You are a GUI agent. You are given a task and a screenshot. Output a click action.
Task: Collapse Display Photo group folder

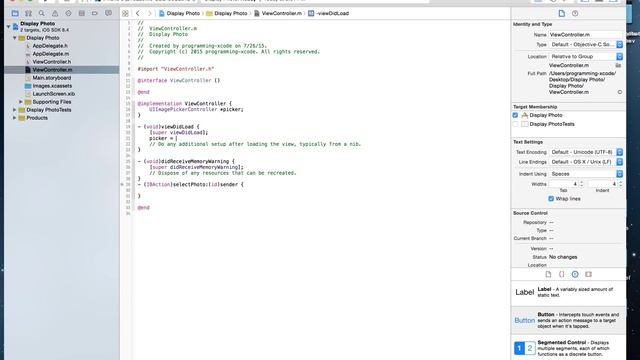pos(15,38)
